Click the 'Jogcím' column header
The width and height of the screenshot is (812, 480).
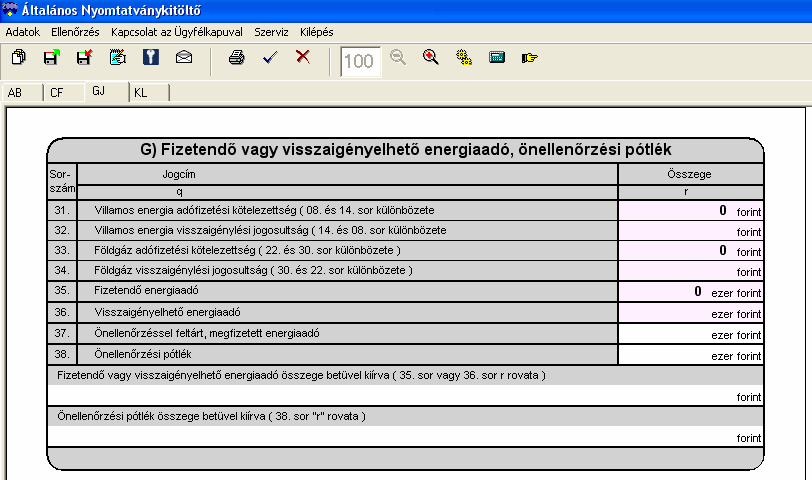179,174
